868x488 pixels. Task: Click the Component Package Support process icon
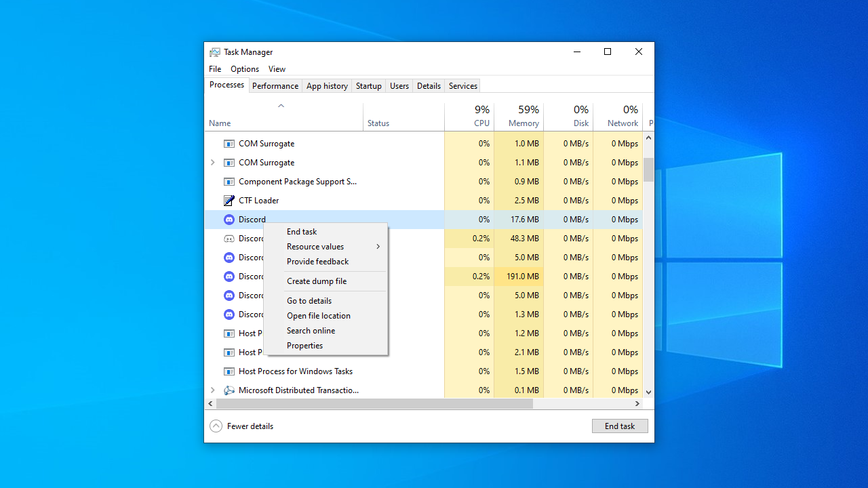(229, 182)
